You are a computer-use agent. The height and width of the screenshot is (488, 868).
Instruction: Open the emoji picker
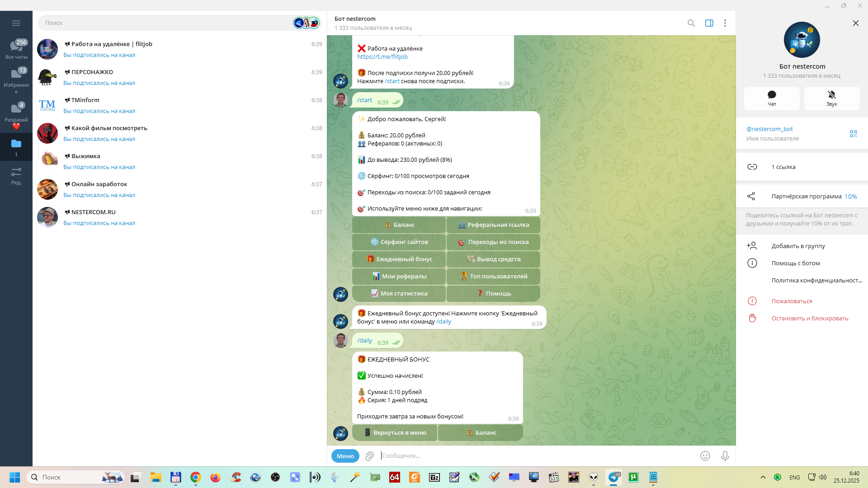pyautogui.click(x=705, y=456)
